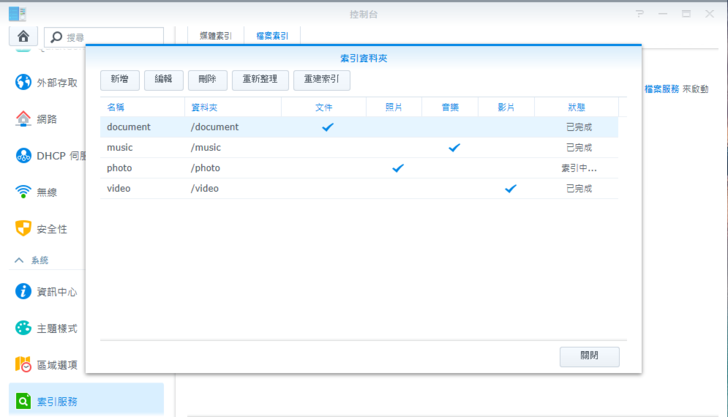
Task: Select the Info Center icon
Action: click(23, 291)
